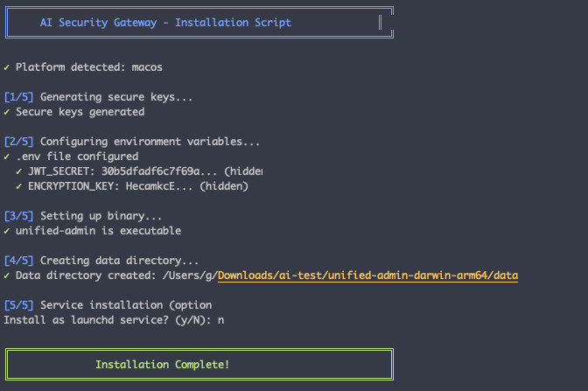Click the Installation Complete! banner text
The height and width of the screenshot is (391, 588).
pyautogui.click(x=163, y=364)
